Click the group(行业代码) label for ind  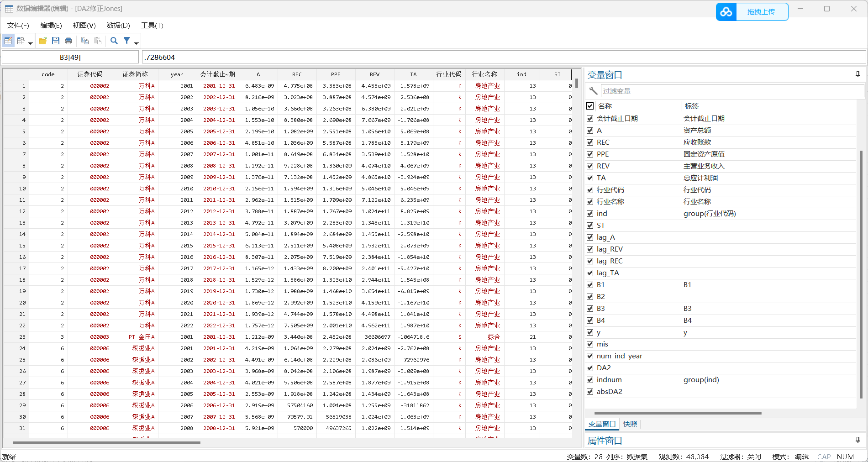tap(710, 214)
